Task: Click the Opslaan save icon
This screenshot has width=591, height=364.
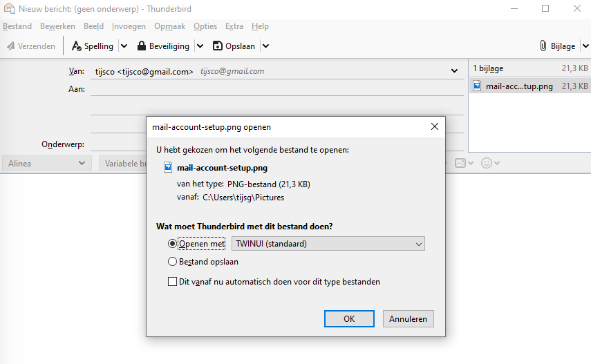Action: pyautogui.click(x=218, y=46)
